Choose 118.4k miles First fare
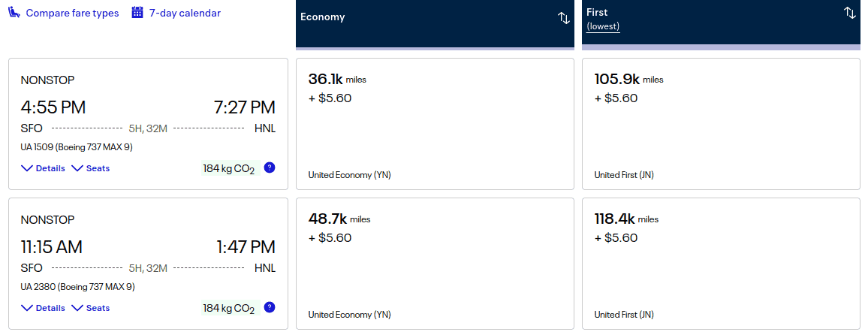The height and width of the screenshot is (335, 868). point(722,264)
